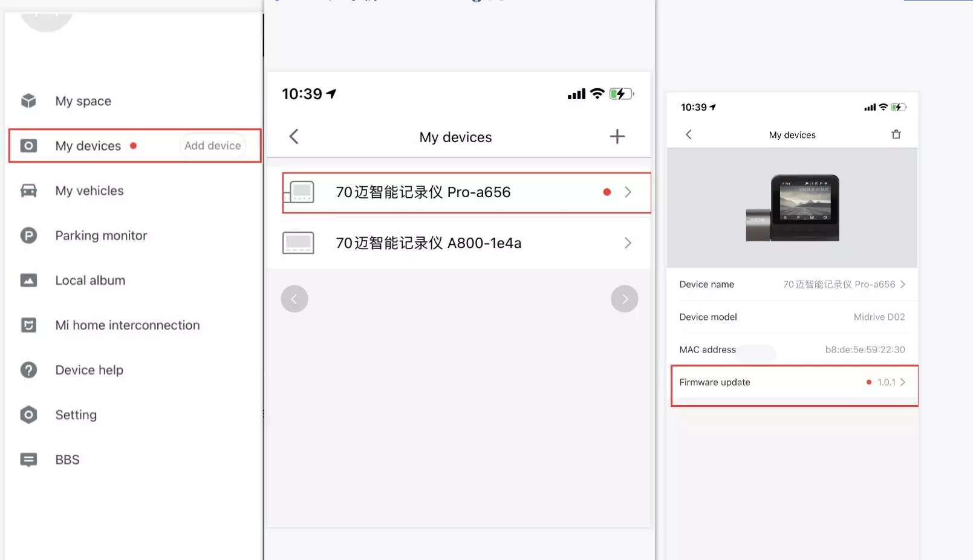The image size is (973, 560).
Task: Click the My space cube icon
Action: point(28,101)
